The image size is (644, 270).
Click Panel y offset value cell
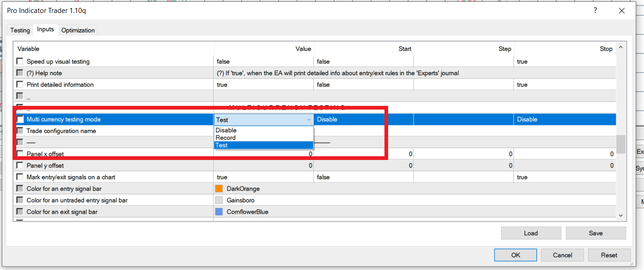[264, 166]
